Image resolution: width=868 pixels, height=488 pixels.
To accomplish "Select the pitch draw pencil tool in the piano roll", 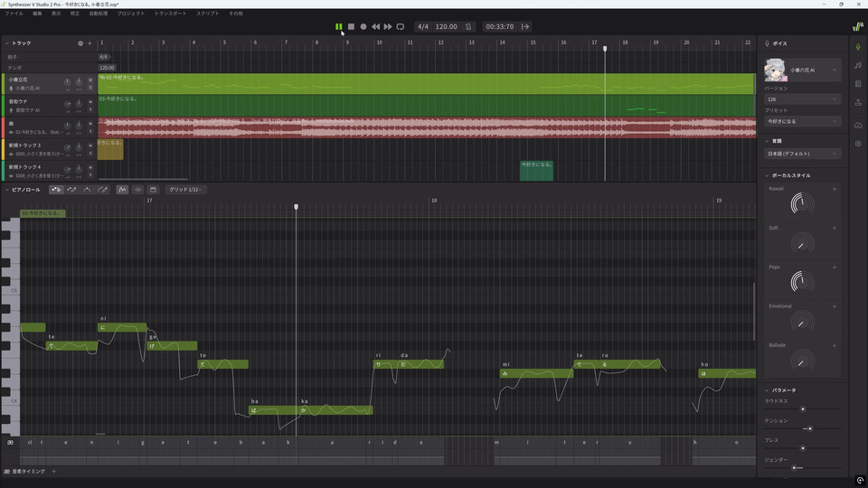I will pos(102,190).
